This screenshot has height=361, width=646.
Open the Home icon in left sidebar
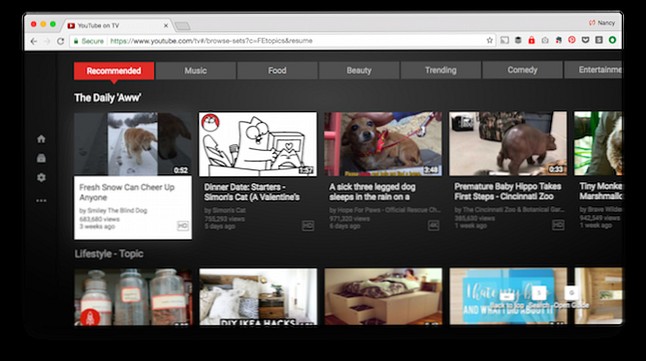tap(41, 139)
